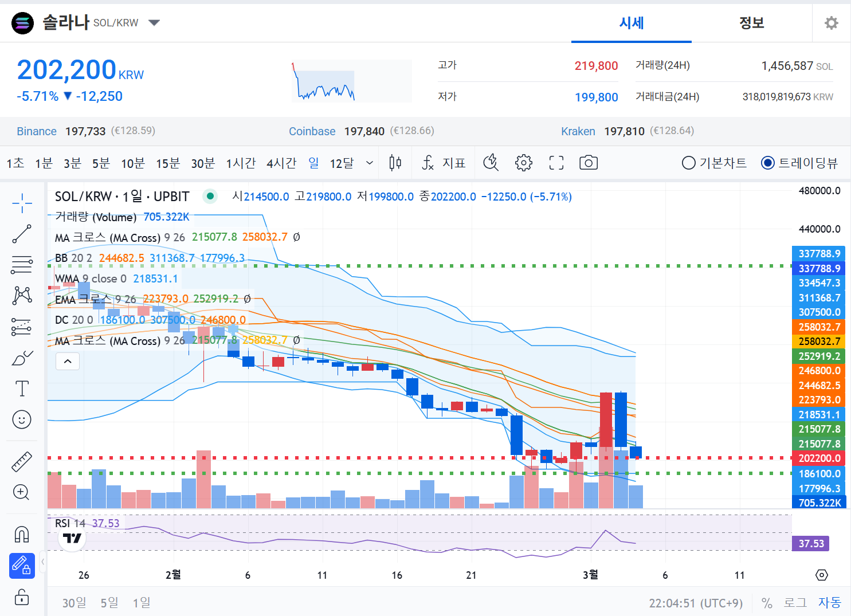Select the crosshair cursor tool
This screenshot has height=616, width=851.
[22, 203]
